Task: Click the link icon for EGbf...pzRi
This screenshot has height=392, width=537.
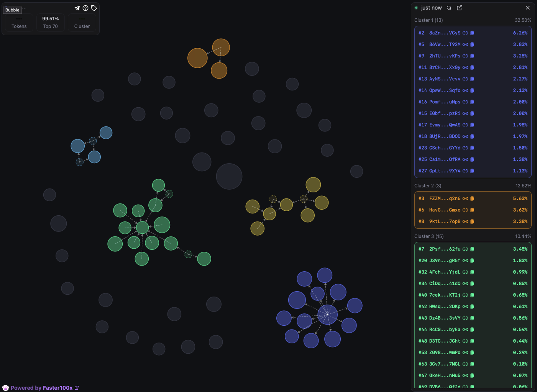Action: click(x=465, y=113)
